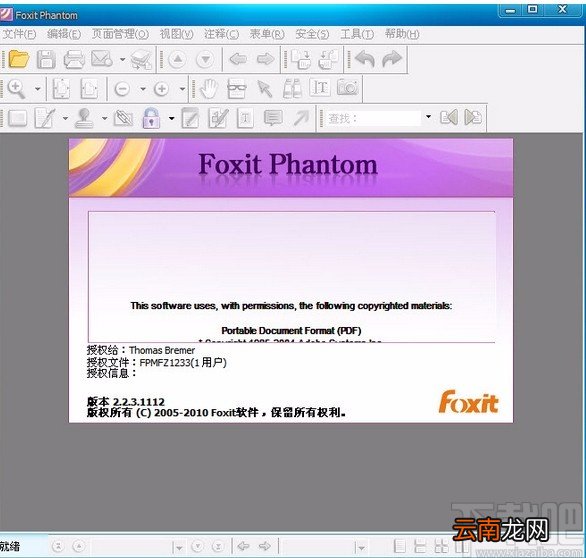Viewport: 586px width, 558px height.
Task: Open the zoom out dropdown arrow
Action: coord(143,89)
